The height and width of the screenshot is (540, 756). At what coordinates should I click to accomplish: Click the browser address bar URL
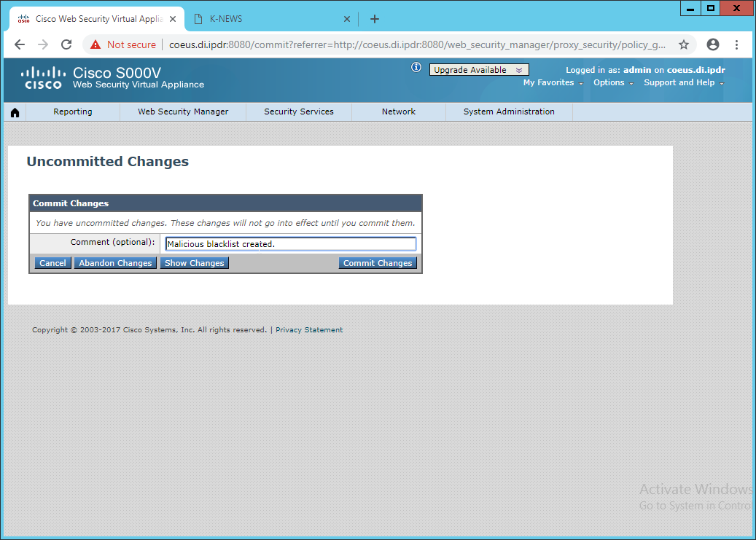click(x=417, y=45)
